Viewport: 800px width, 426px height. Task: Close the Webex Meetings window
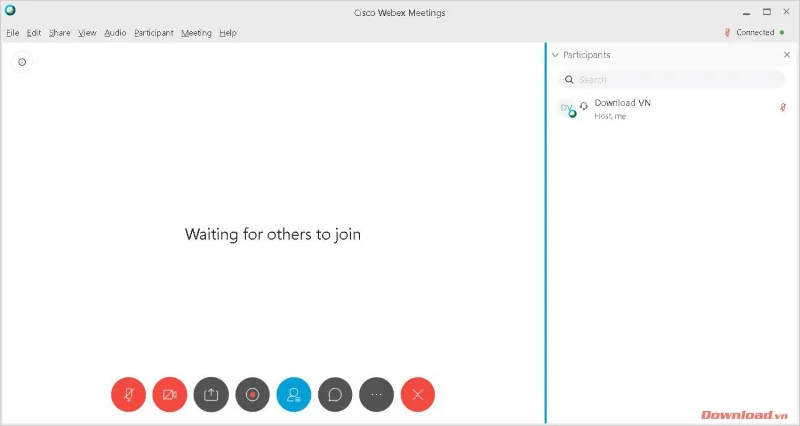point(786,12)
